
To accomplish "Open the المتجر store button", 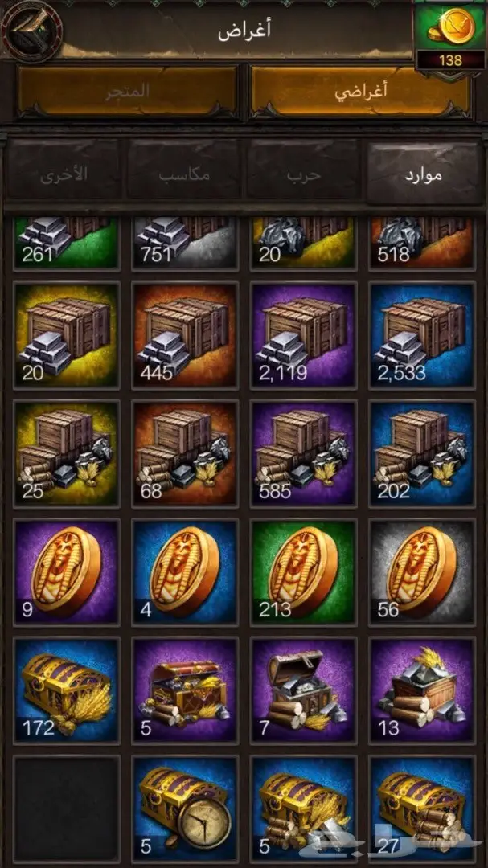I will tap(128, 92).
